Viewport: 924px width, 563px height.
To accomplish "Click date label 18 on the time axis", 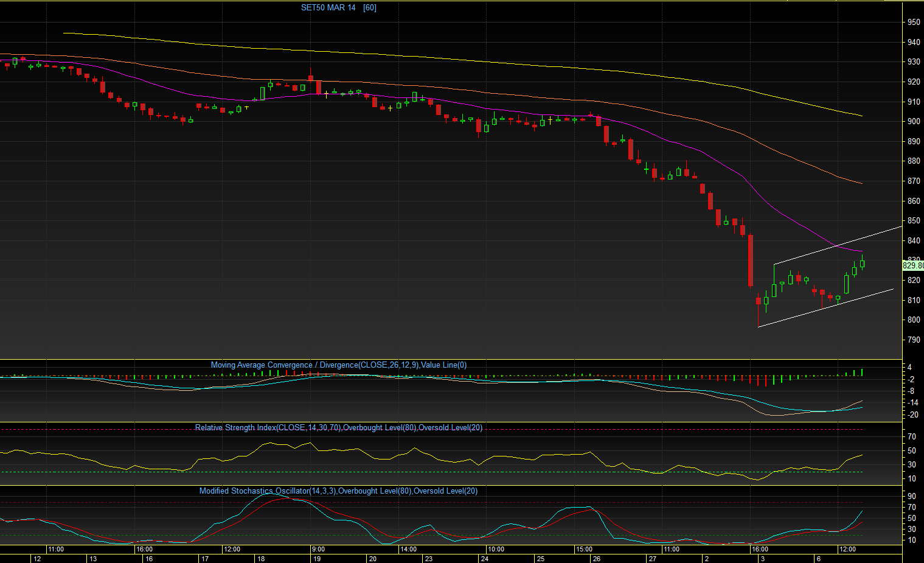I will [x=261, y=559].
